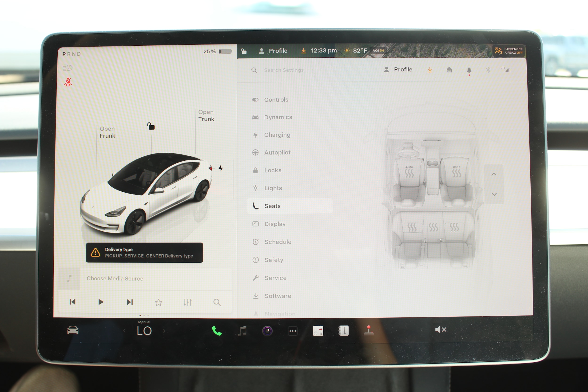Open Profile in the top status bar
The width and height of the screenshot is (588, 392).
(273, 51)
